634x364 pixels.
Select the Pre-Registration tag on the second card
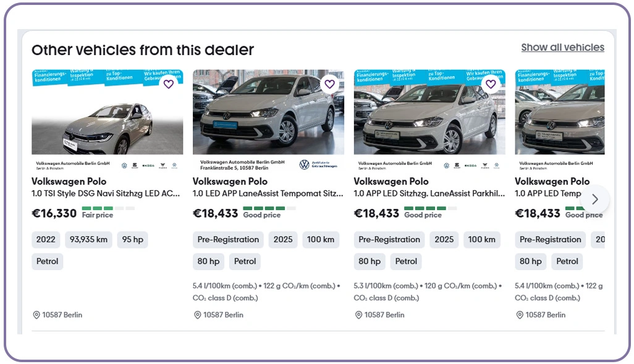tap(227, 239)
